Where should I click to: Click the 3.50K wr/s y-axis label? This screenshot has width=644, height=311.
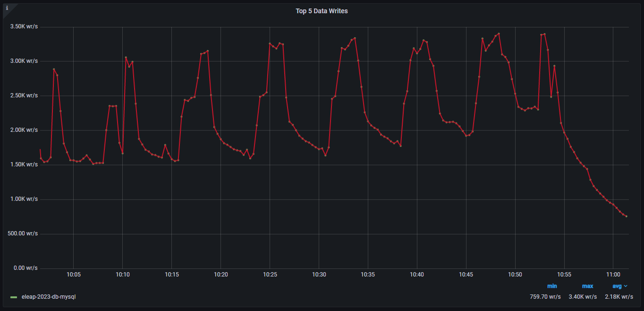pyautogui.click(x=24, y=26)
